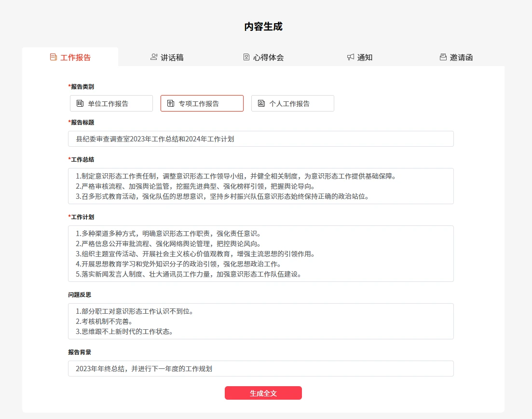Screen dimensions: 532x419
Task: Click line '2.考核机制不完善。'
Action: coord(104,321)
